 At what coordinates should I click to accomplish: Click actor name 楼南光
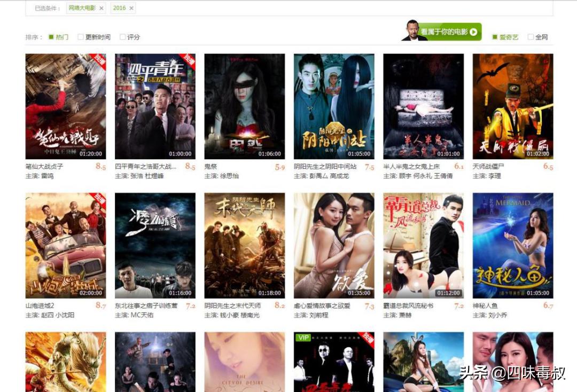pyautogui.click(x=250, y=315)
